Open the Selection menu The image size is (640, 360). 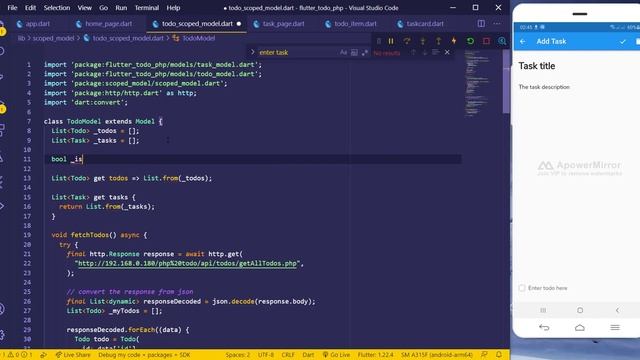(x=57, y=8)
